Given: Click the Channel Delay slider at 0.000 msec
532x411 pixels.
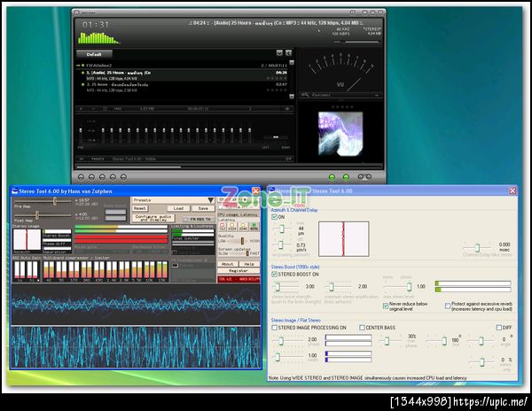Looking at the screenshot, I should click(x=477, y=248).
